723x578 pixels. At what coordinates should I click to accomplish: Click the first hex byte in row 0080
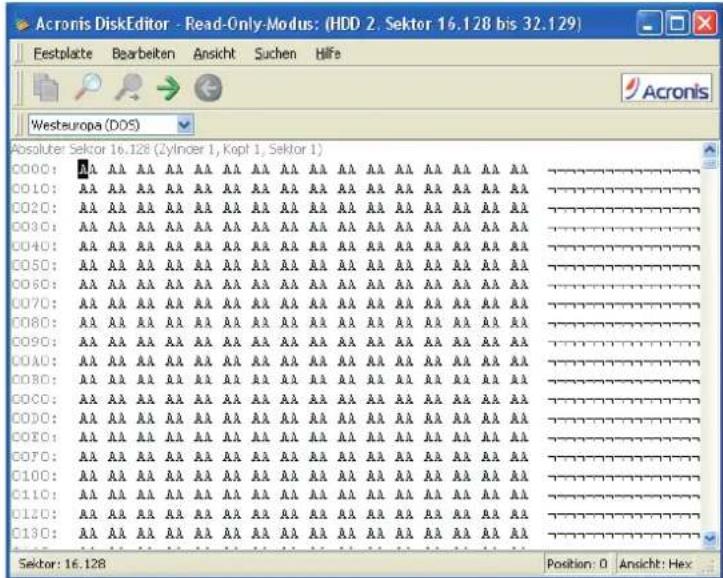click(88, 323)
